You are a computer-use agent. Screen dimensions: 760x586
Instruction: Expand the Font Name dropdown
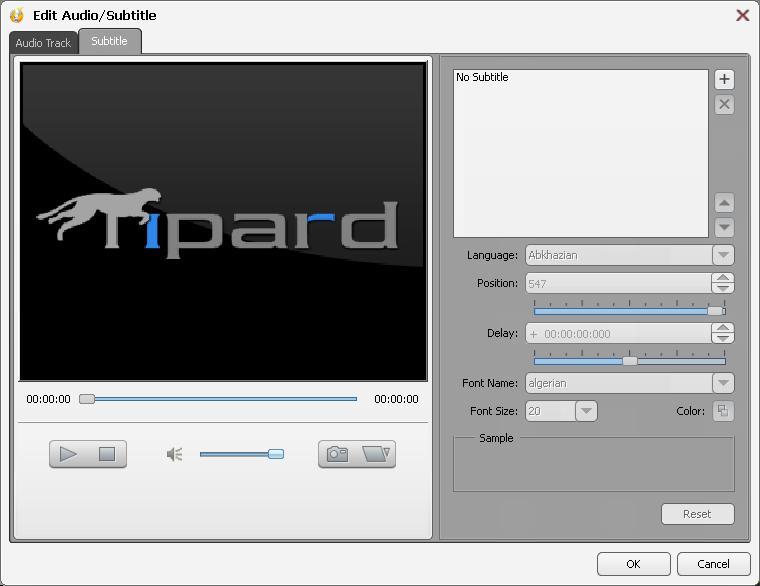coord(723,383)
